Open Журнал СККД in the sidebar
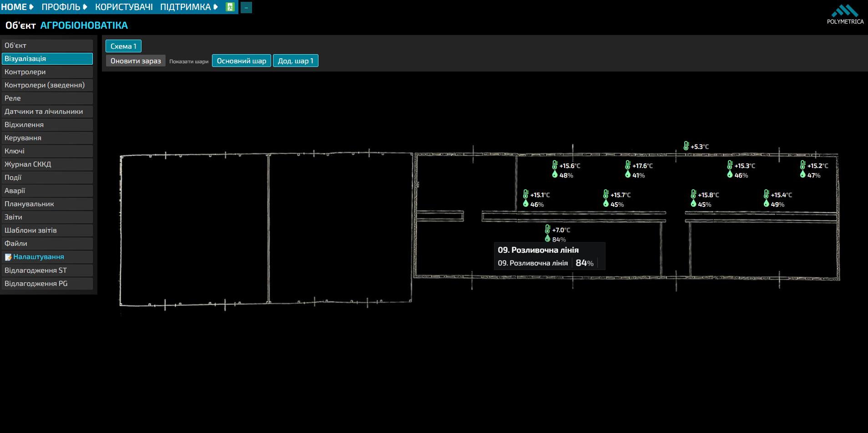The image size is (868, 433). tap(47, 164)
